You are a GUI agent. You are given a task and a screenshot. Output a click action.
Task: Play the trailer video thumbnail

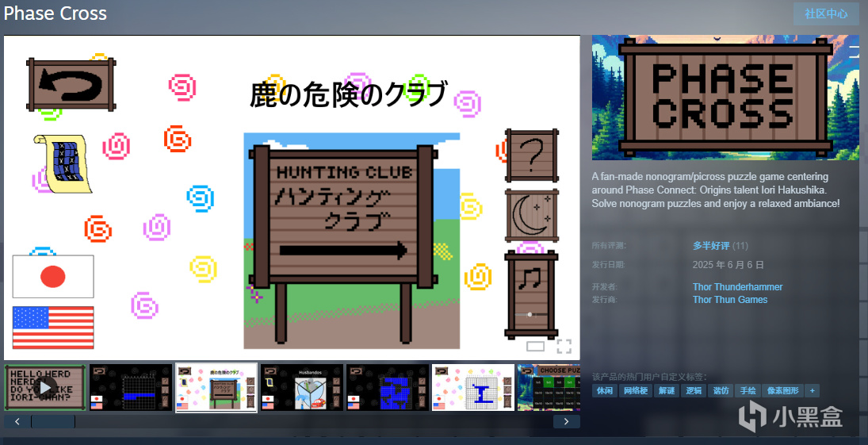pyautogui.click(x=45, y=387)
